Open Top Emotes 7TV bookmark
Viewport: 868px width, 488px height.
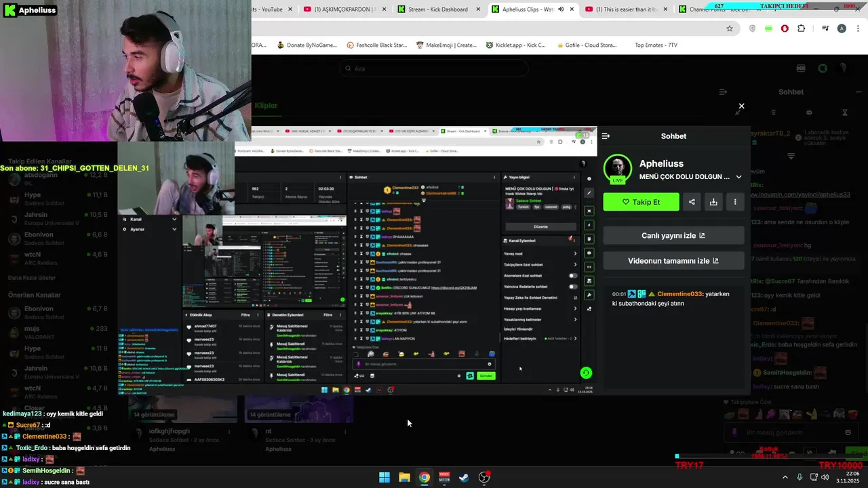(656, 45)
